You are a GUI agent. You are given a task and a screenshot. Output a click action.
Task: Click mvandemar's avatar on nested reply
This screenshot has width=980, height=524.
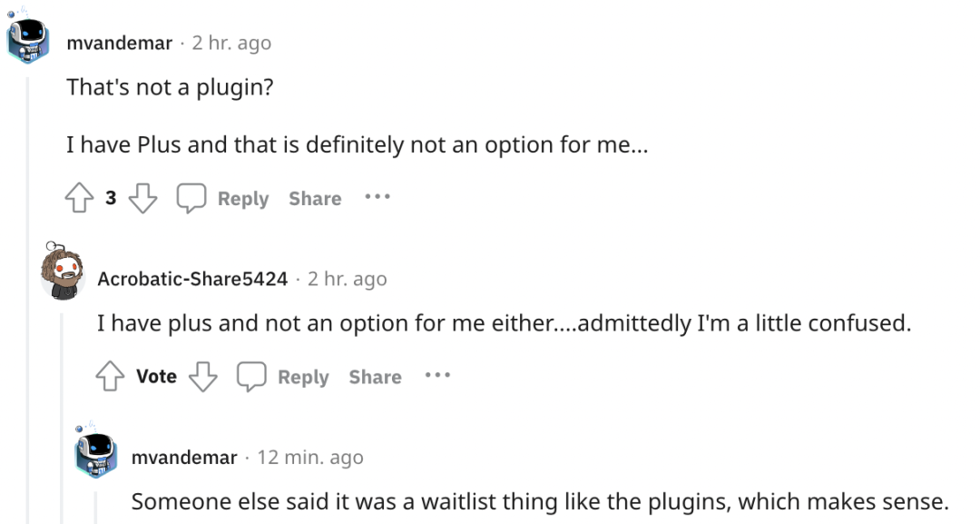(96, 452)
